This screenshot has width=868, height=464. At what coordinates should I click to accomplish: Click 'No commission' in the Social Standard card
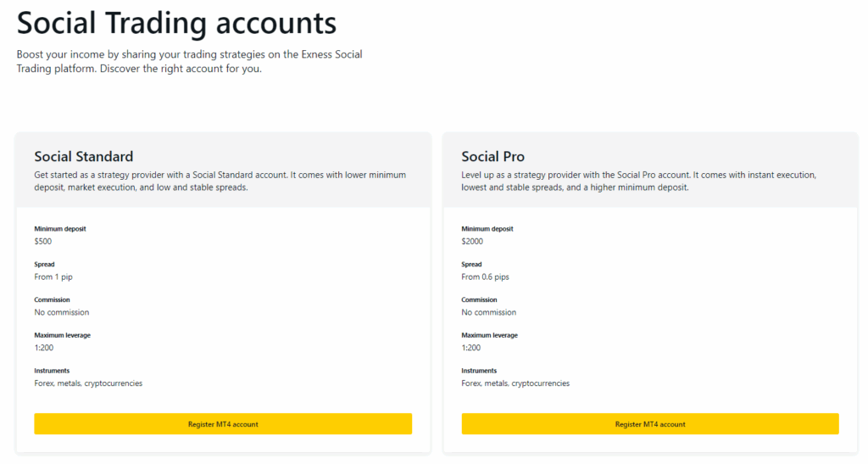pos(62,312)
